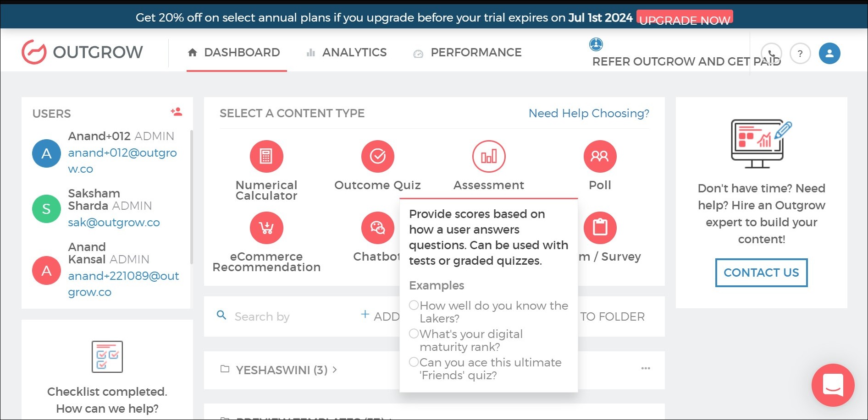
Task: Click the Numerical Calculator icon
Action: click(266, 157)
